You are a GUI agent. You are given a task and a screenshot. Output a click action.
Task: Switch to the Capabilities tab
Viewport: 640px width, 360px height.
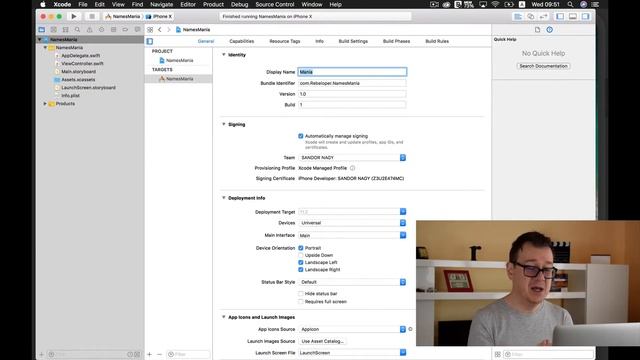[242, 41]
